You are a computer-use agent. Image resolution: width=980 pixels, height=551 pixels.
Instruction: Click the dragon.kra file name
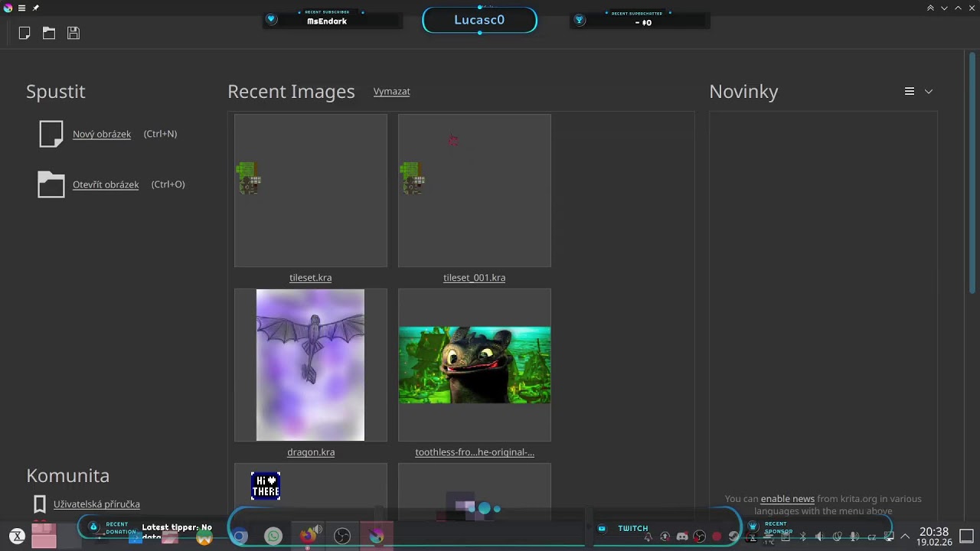click(311, 452)
